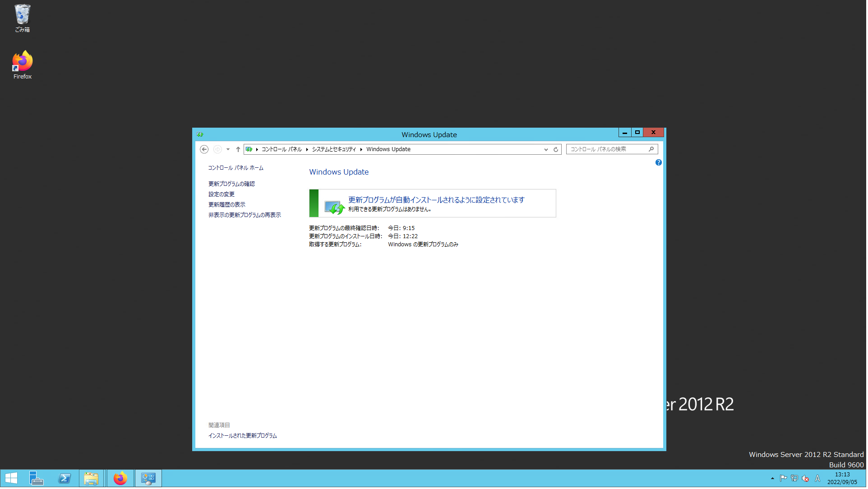Select システムとセキュリティ in the breadcrumb
This screenshot has width=868, height=489.
coord(335,150)
